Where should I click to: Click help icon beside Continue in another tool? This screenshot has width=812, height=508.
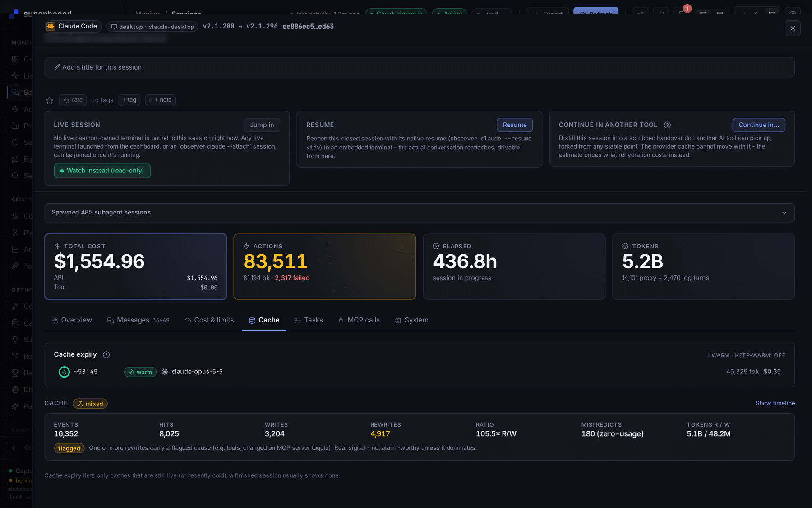pyautogui.click(x=667, y=125)
